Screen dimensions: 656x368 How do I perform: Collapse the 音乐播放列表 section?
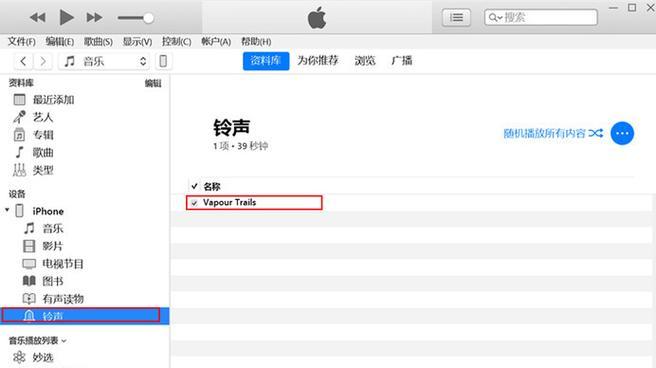pos(64,341)
